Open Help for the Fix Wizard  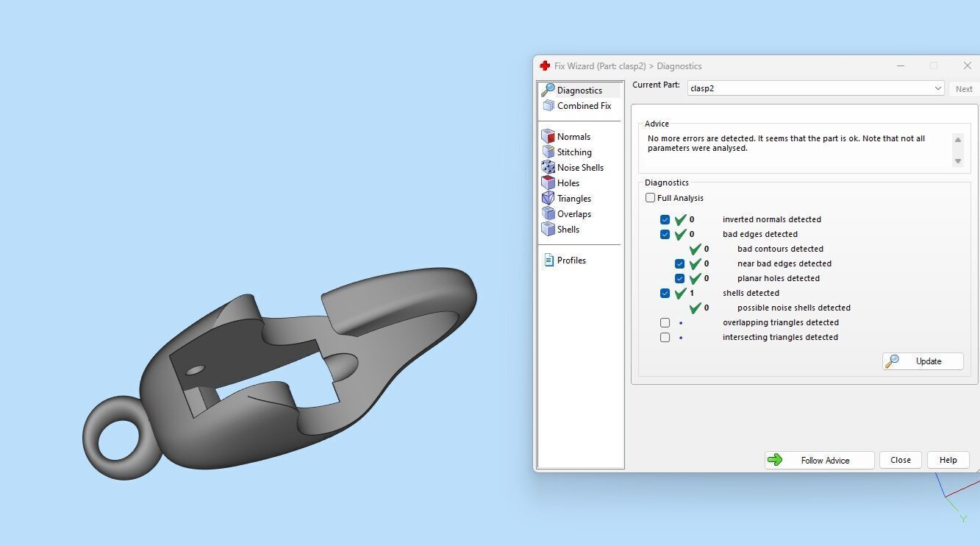click(x=948, y=460)
